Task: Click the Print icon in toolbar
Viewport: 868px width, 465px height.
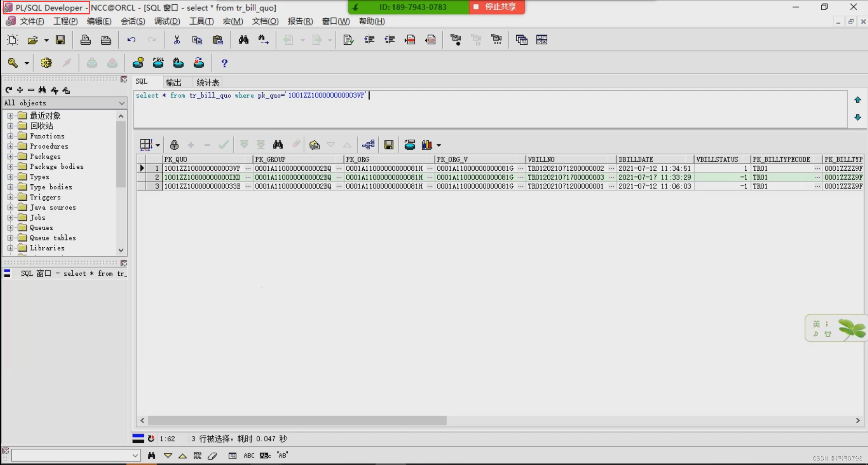Action: [x=85, y=40]
